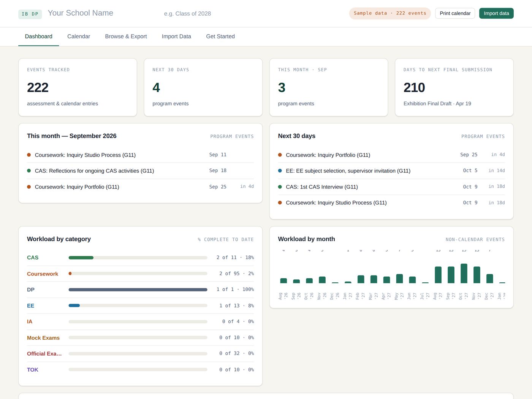
Task: Edit the Your School Name field
Action: (x=101, y=13)
